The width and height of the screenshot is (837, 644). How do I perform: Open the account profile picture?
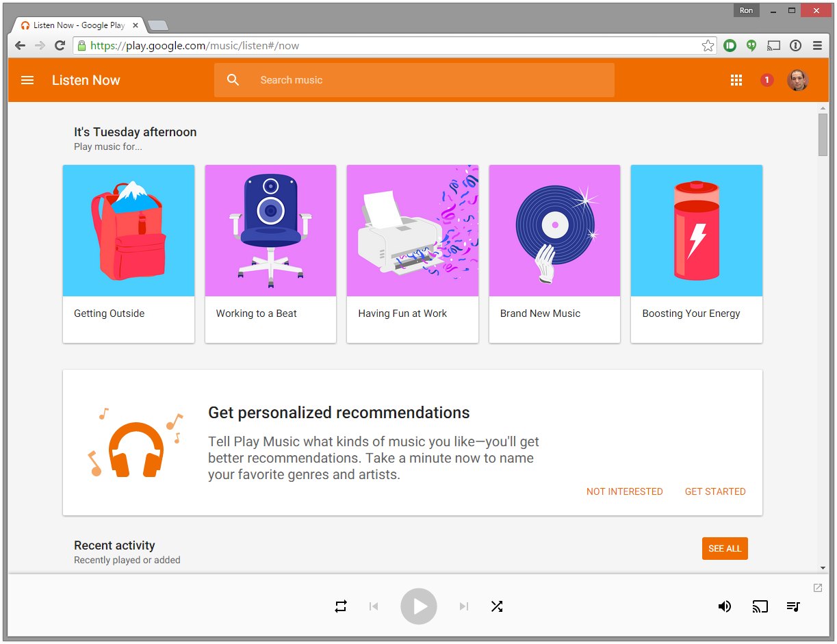pos(798,80)
